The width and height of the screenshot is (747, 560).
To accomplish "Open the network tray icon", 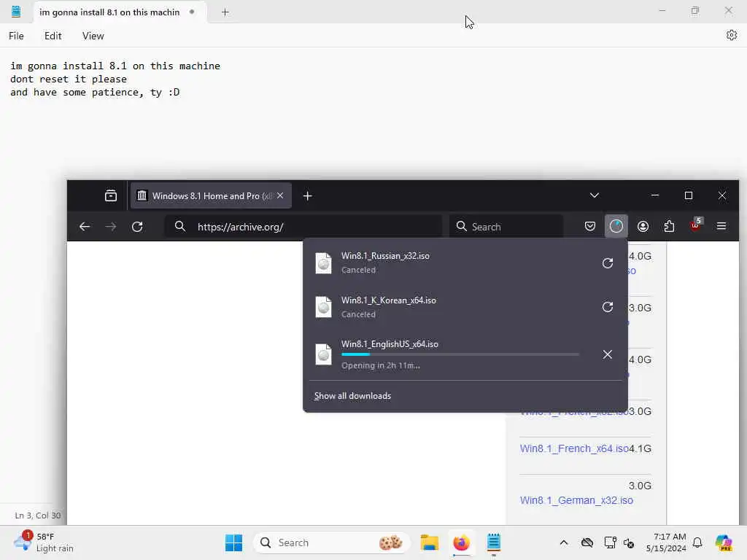I will (x=611, y=542).
